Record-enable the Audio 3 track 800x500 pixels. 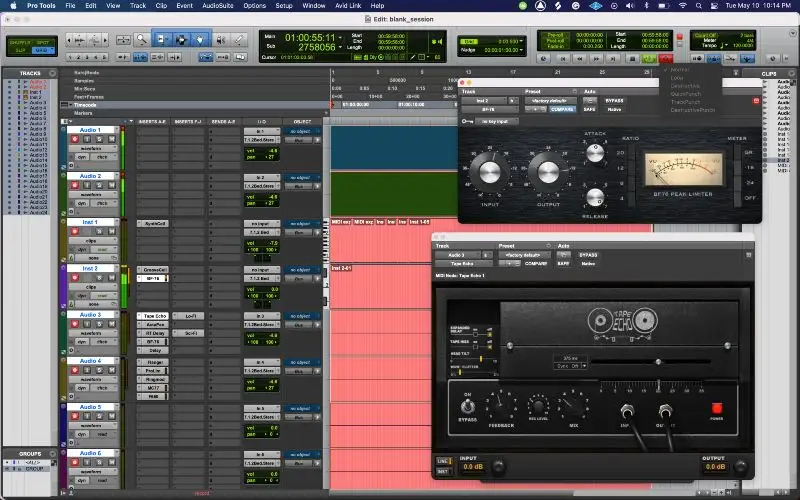click(x=75, y=324)
